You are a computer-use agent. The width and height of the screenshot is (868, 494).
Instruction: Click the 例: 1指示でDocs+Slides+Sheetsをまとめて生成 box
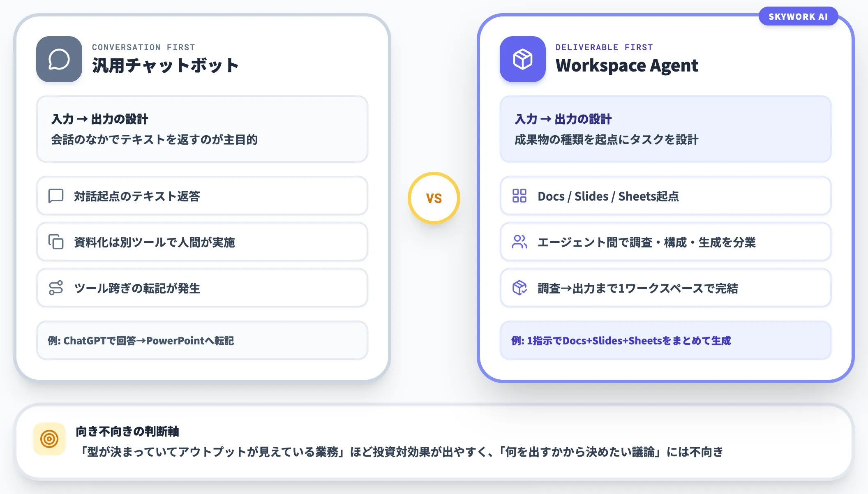(666, 340)
